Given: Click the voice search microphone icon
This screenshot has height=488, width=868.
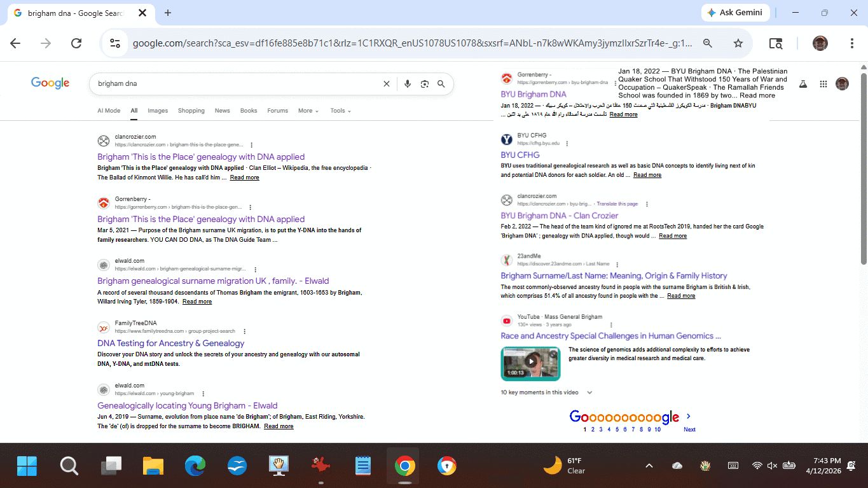Looking at the screenshot, I should (x=408, y=84).
